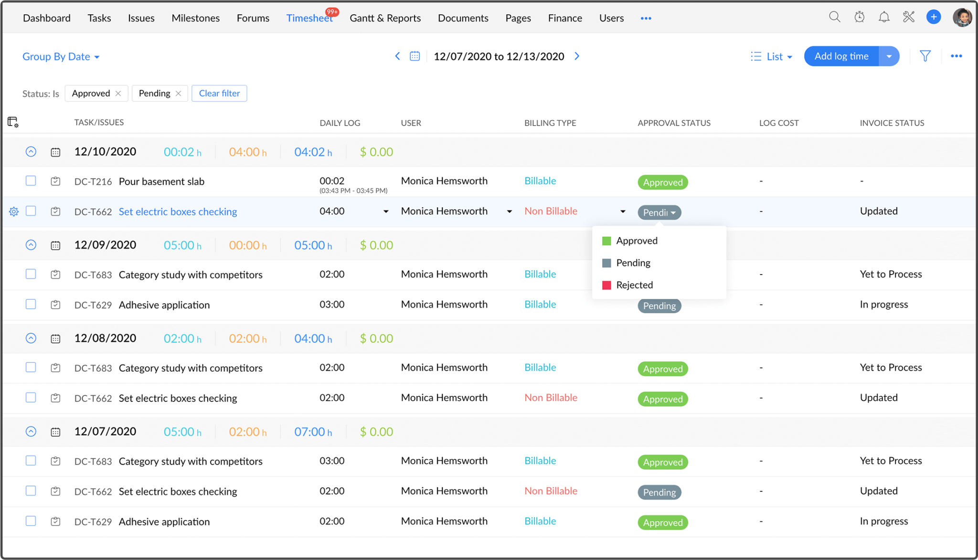Collapse the 12/08/2020 date group
This screenshot has width=978, height=560.
(x=31, y=338)
